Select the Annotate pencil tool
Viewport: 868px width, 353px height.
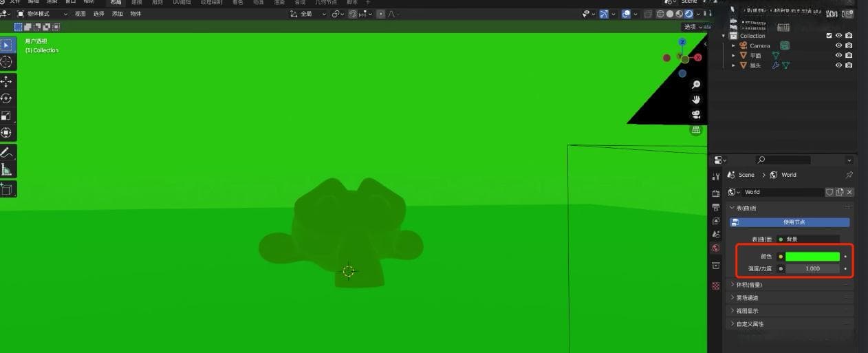click(7, 152)
